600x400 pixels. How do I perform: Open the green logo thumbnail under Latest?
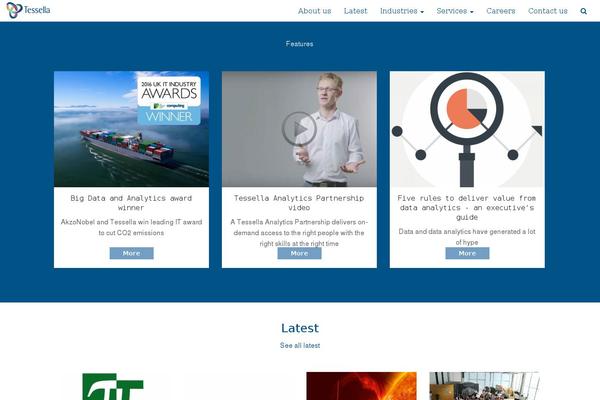point(113,387)
